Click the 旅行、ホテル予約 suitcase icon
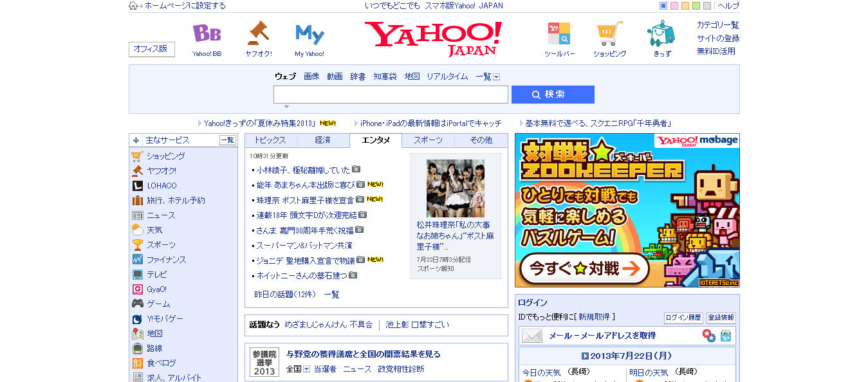This screenshot has width=868, height=382. click(x=137, y=201)
